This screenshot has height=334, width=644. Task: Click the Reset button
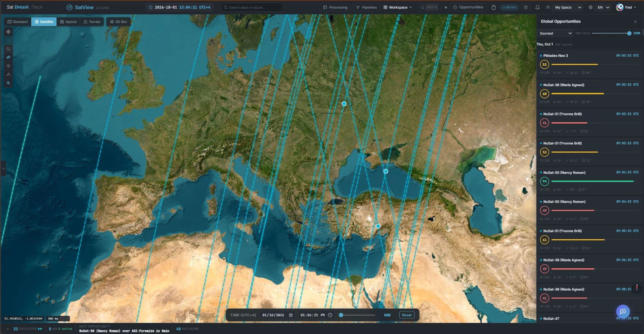[x=407, y=315]
